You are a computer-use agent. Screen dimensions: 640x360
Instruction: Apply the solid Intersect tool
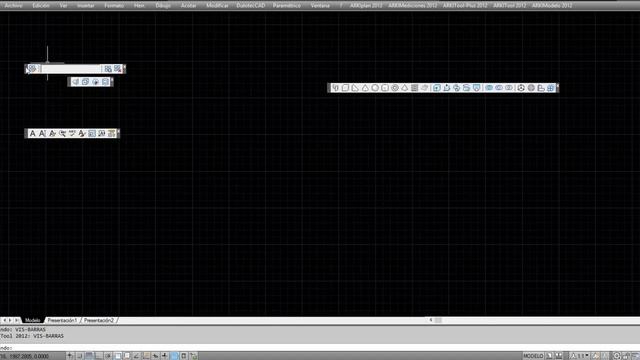point(509,88)
